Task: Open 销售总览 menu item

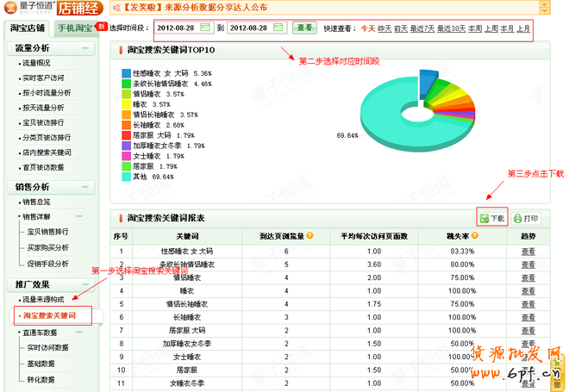Action: (x=36, y=202)
